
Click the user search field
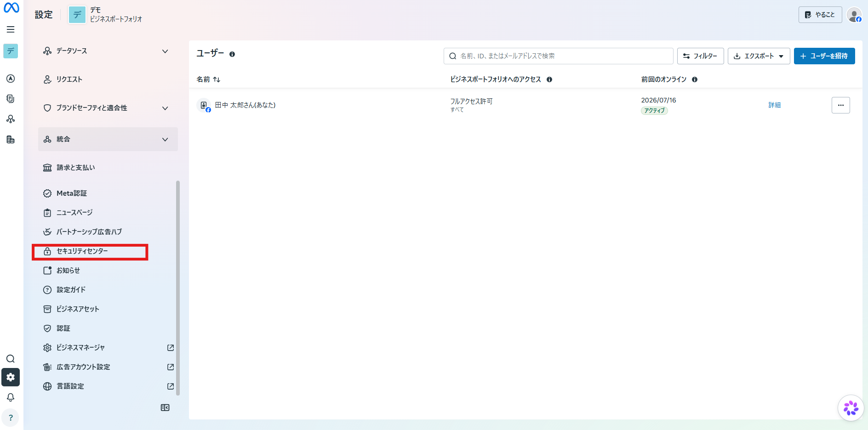(x=559, y=56)
